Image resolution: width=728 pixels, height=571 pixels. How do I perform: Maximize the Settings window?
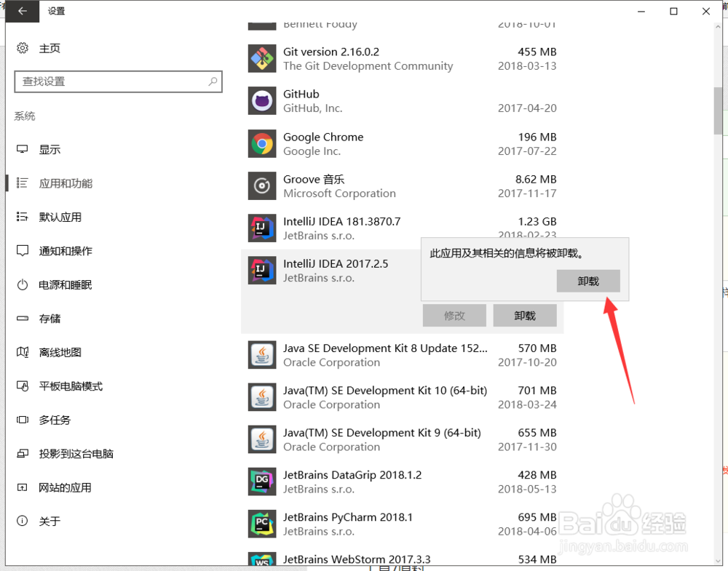[673, 11]
